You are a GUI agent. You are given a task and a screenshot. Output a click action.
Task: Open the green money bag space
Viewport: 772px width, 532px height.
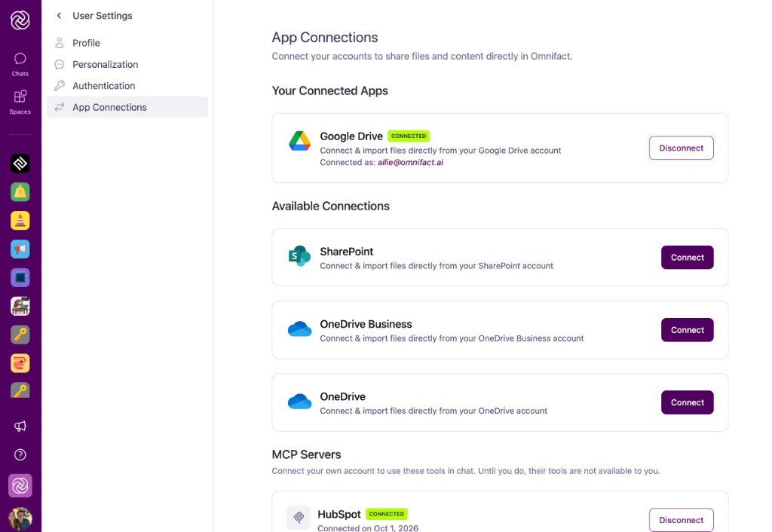20,192
